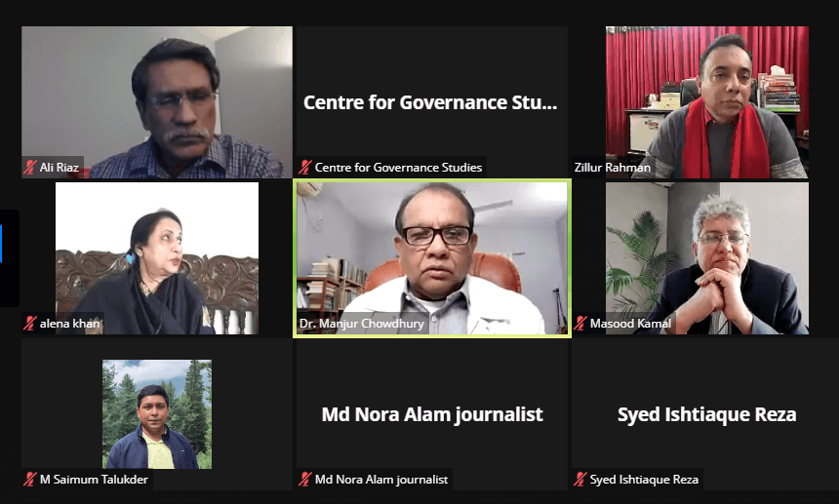Click the Centre for Governance Studies placeholder tile
The height and width of the screenshot is (504, 839).
(x=432, y=102)
